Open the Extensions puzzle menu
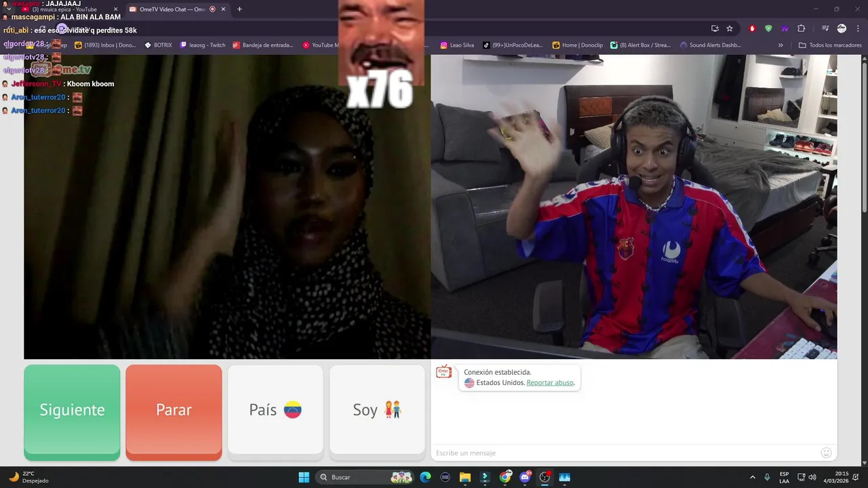Screen dimensions: 868x488 point(802,28)
